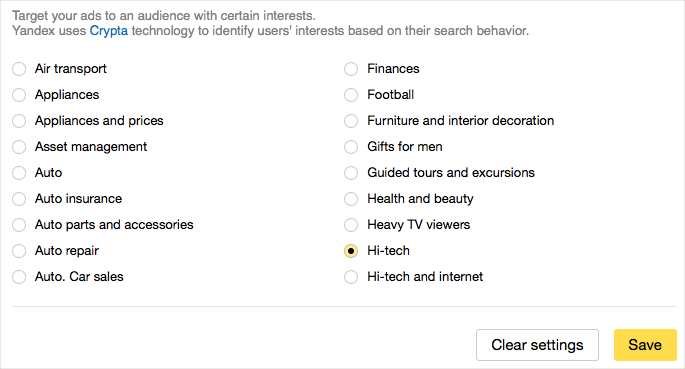Save the interest targeting settings

point(645,345)
